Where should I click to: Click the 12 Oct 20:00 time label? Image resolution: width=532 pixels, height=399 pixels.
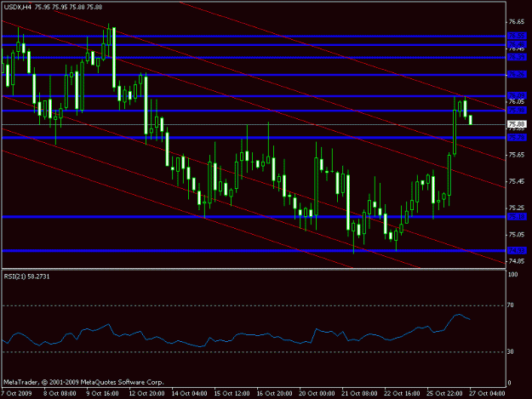coord(146,393)
